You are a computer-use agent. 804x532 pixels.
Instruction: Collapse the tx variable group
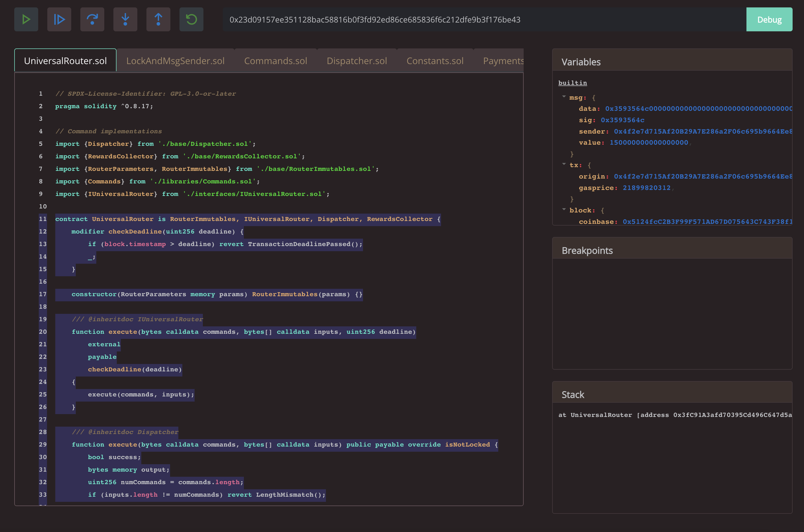point(564,165)
